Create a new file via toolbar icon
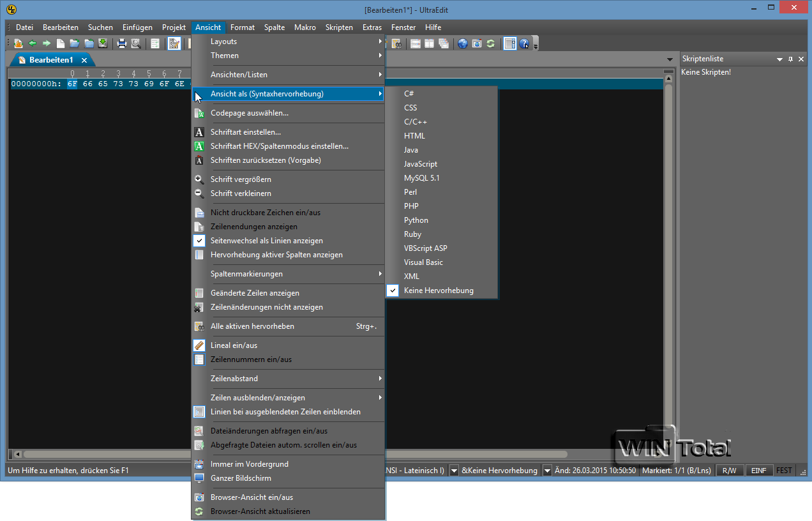812x521 pixels. click(x=60, y=43)
